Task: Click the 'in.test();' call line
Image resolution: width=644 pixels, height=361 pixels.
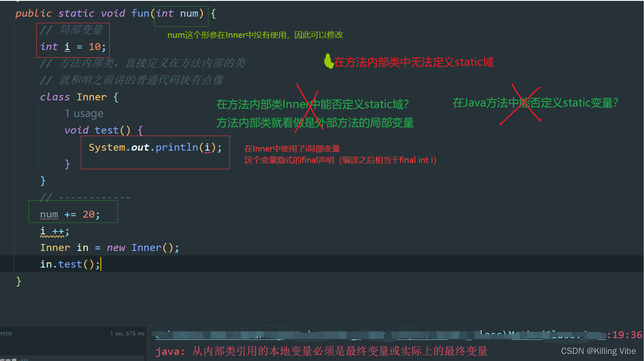Action: 70,264
